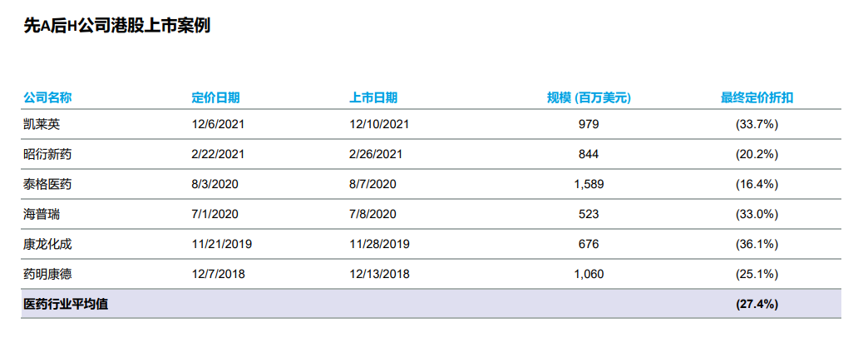This screenshot has height=338, width=868.
Task: Click the 定价日期 column header
Action: coord(215,97)
